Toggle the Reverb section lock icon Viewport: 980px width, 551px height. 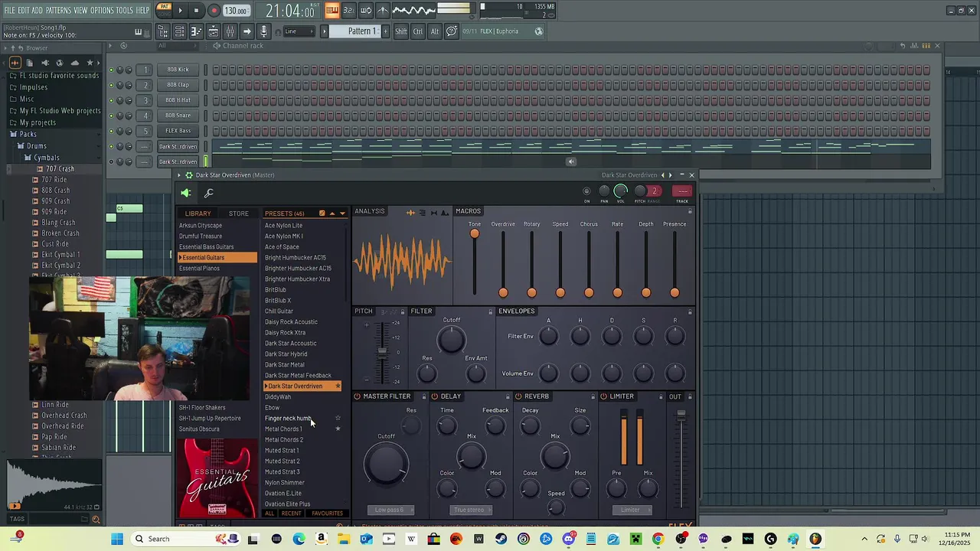point(593,396)
